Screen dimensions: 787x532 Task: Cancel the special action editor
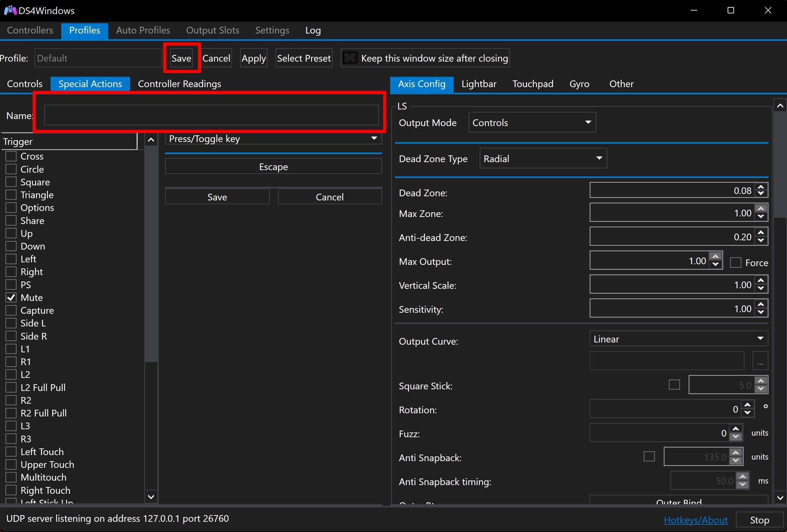click(x=329, y=197)
